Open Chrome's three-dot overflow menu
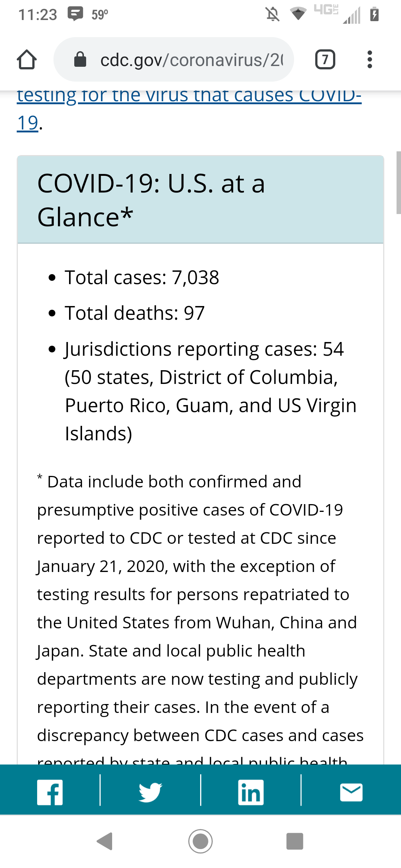401x868 pixels. pos(369,60)
